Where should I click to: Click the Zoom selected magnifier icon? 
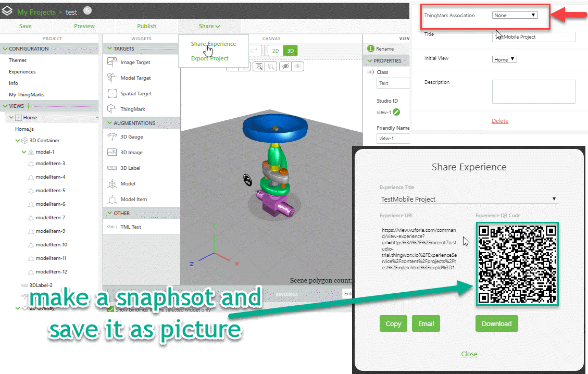[x=271, y=66]
